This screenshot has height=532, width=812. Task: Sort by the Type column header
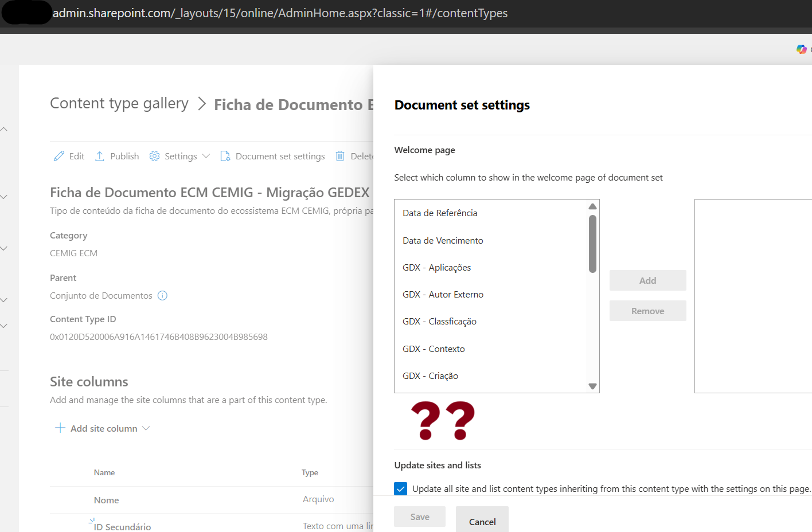point(310,473)
